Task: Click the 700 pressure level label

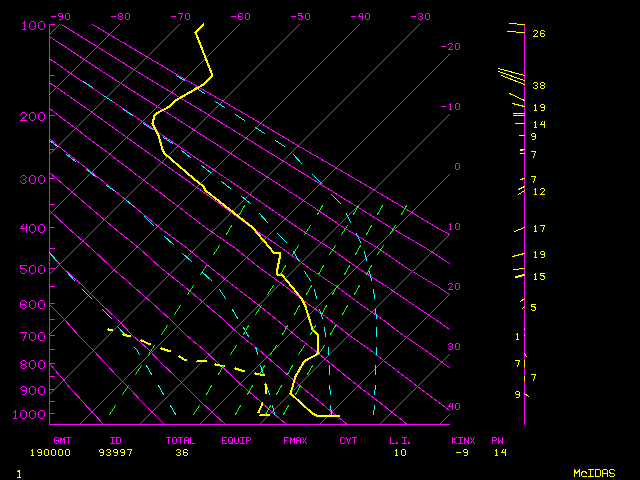Action: (x=33, y=337)
